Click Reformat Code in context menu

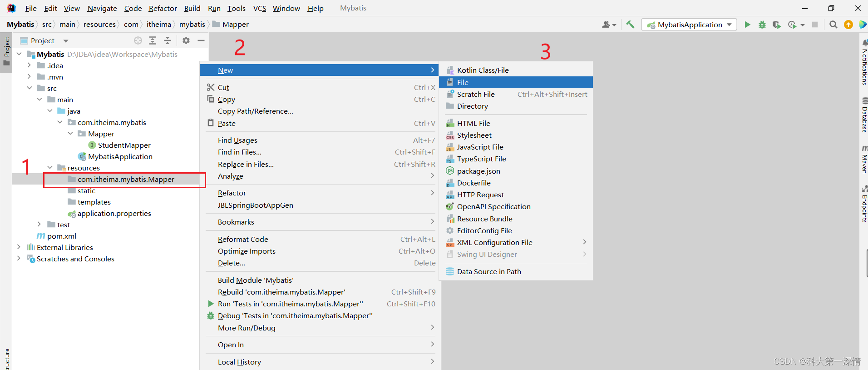point(319,239)
